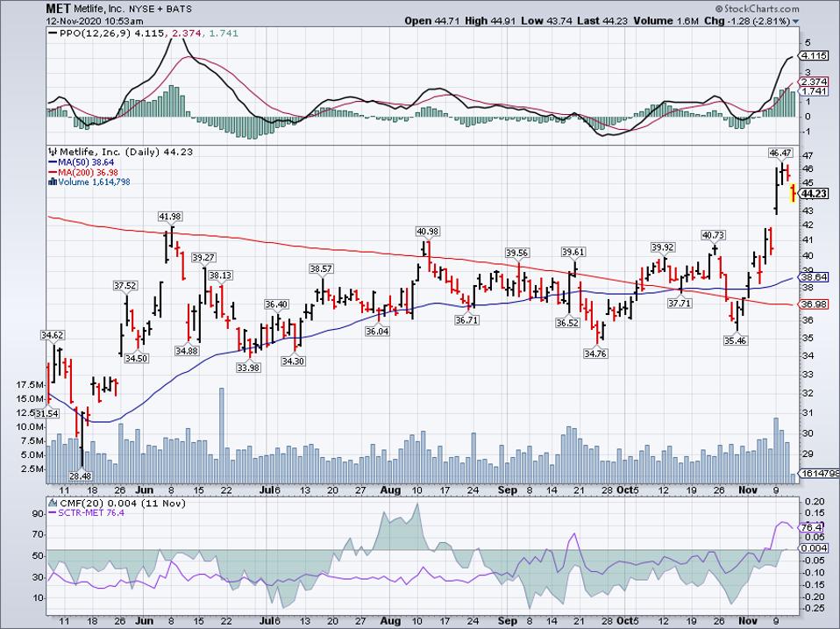Click the 38.13 price label
This screenshot has width=840, height=629.
click(x=220, y=275)
